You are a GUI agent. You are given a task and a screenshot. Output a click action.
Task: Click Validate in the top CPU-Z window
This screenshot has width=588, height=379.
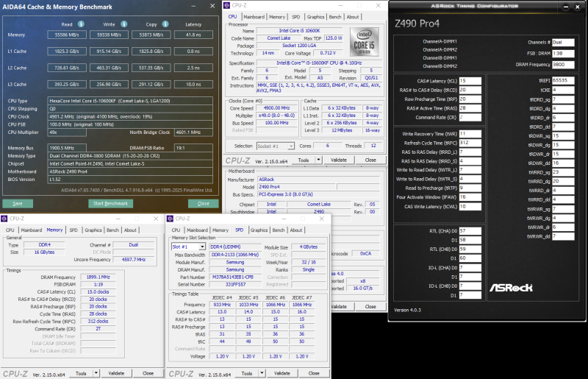(x=339, y=160)
